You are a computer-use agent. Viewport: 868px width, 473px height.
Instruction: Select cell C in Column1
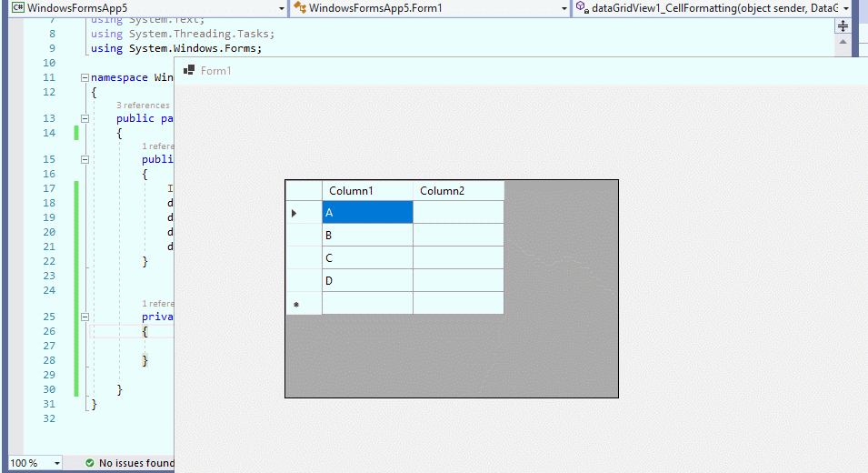367,257
